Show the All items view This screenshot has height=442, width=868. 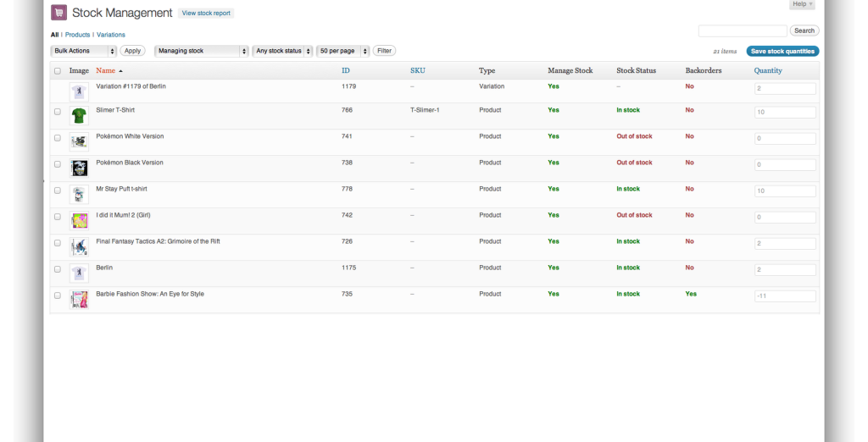[x=54, y=35]
